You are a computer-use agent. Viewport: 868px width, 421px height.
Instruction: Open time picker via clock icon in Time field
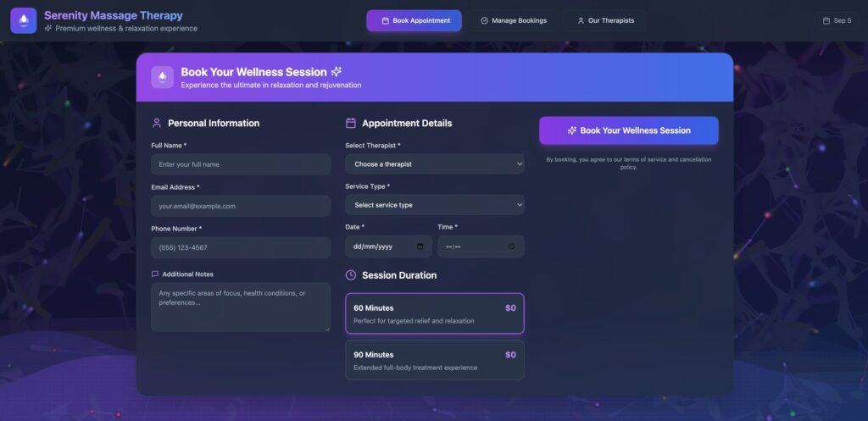(x=511, y=247)
